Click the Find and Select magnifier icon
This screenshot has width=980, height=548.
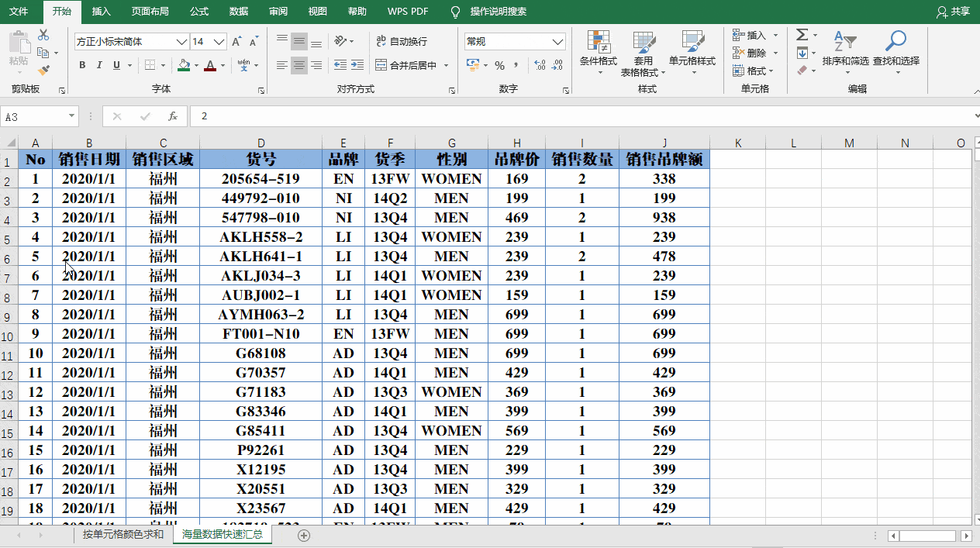(895, 48)
